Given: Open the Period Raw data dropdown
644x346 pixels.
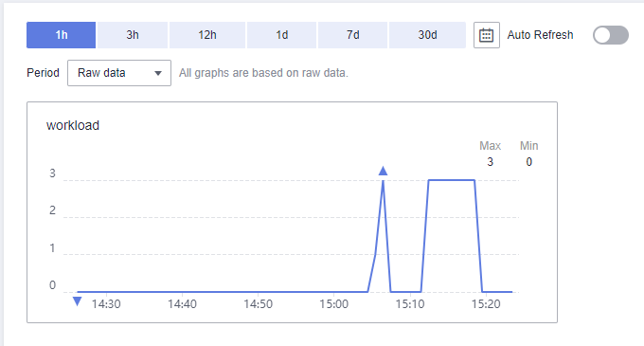Looking at the screenshot, I should (119, 73).
